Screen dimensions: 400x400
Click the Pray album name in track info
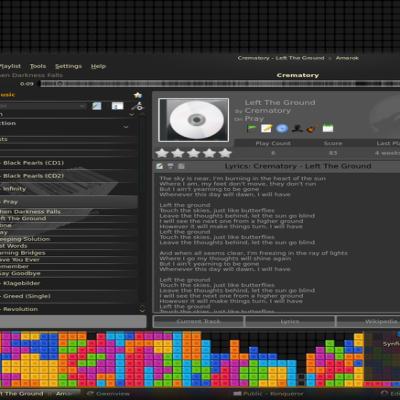254,119
